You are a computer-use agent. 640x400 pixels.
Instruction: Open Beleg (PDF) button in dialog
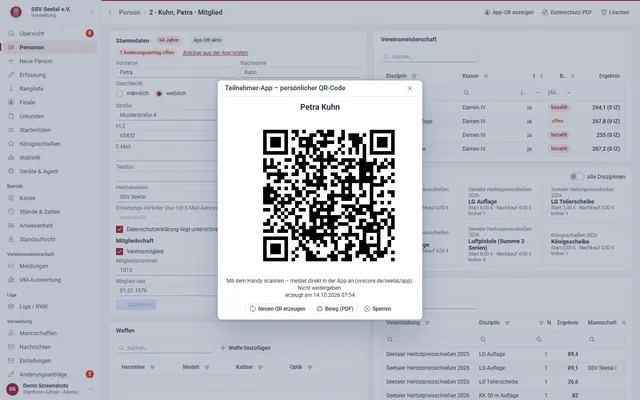point(335,309)
